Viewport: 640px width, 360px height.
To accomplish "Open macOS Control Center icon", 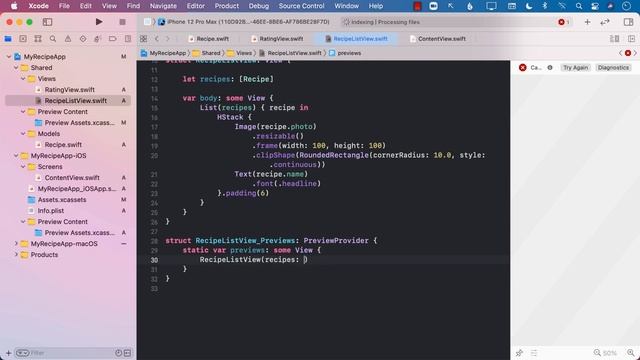I will pos(595,6).
